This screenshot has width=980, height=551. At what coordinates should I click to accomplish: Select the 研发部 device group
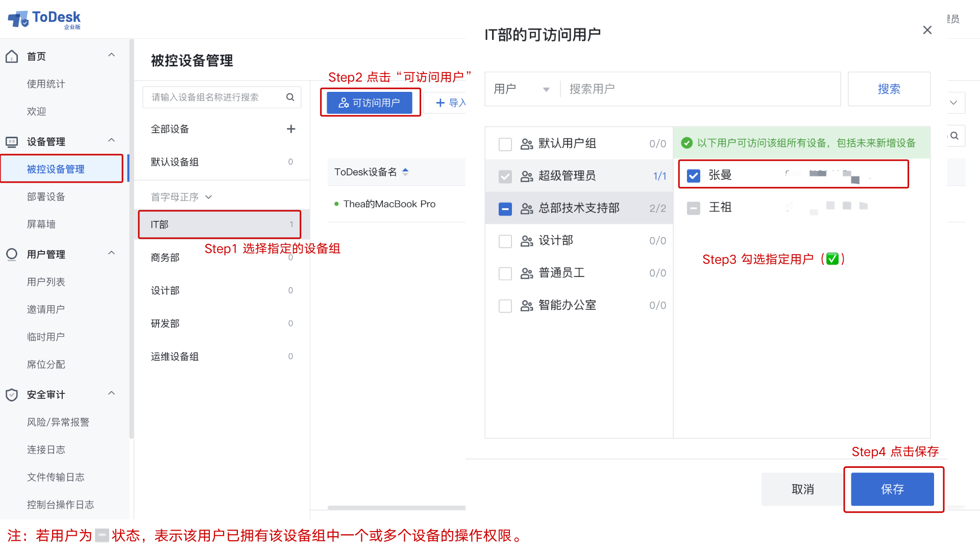222,323
